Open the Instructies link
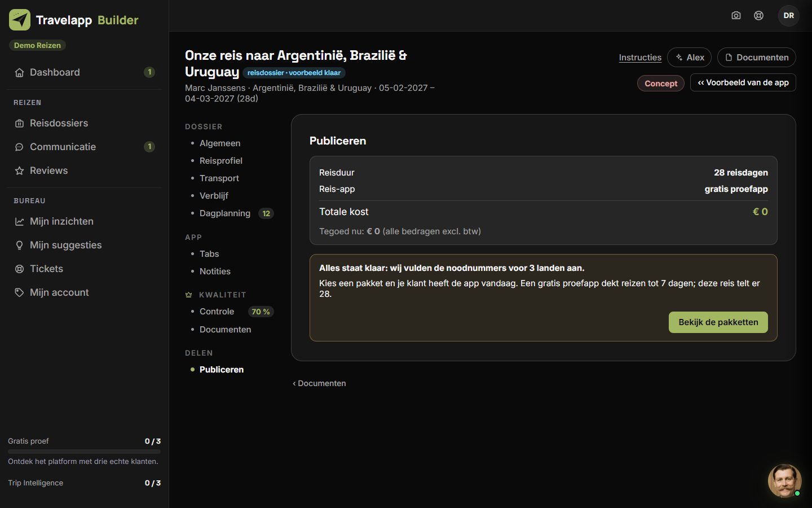This screenshot has height=508, width=812. tap(640, 58)
